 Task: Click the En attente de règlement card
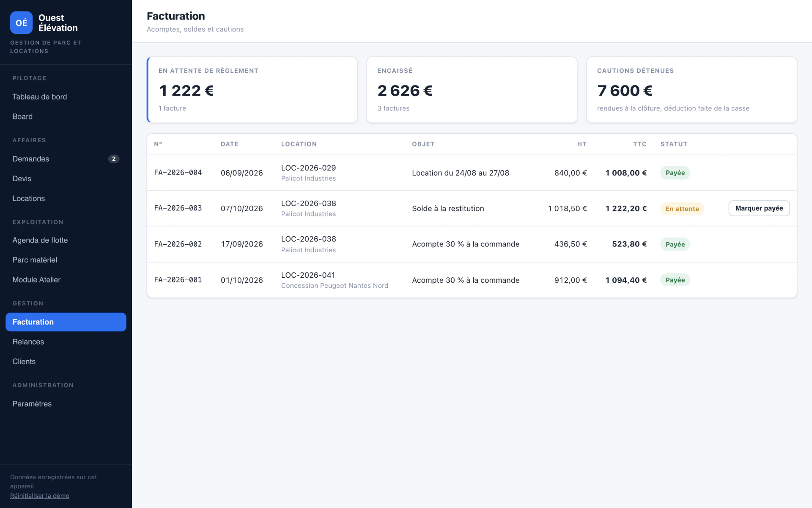tap(252, 90)
